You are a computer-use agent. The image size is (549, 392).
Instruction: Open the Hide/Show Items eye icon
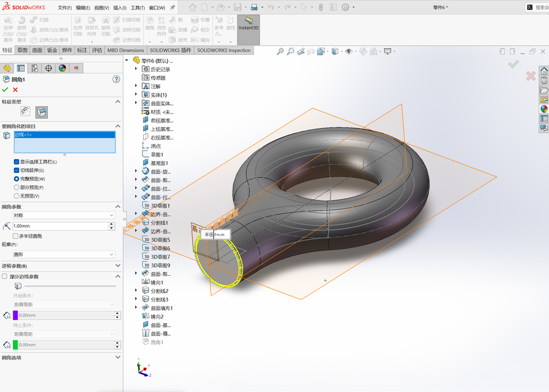[x=348, y=51]
